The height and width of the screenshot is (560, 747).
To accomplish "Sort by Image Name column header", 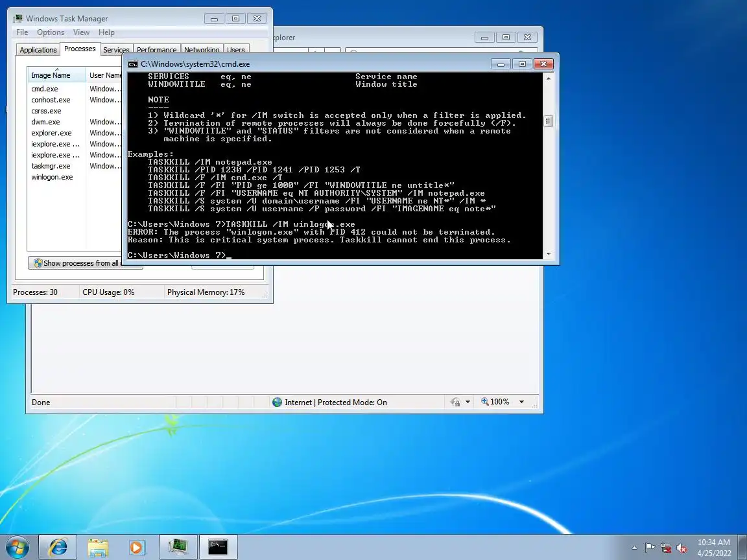I will pos(56,75).
